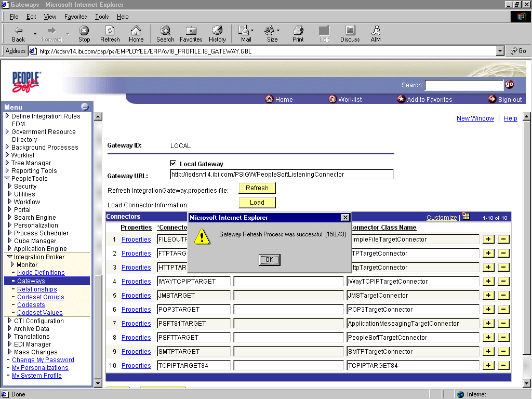Open the File menu
532x399 pixels.
[14, 17]
